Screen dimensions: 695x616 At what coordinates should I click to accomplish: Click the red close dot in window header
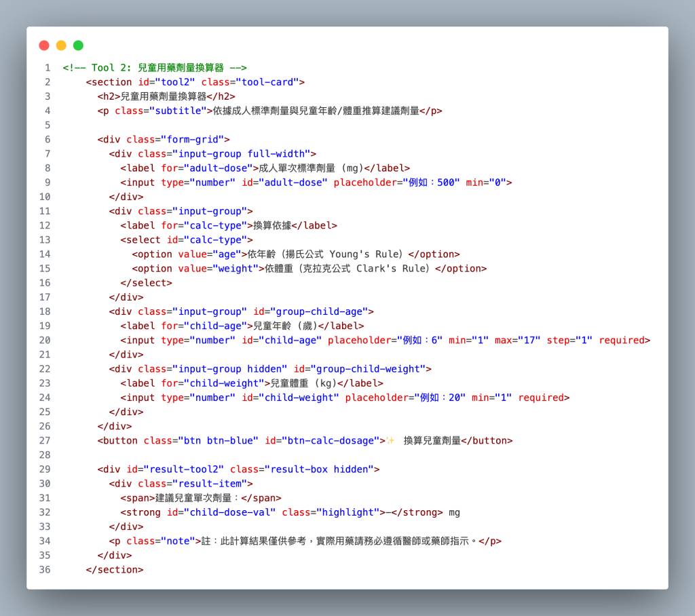[44, 45]
